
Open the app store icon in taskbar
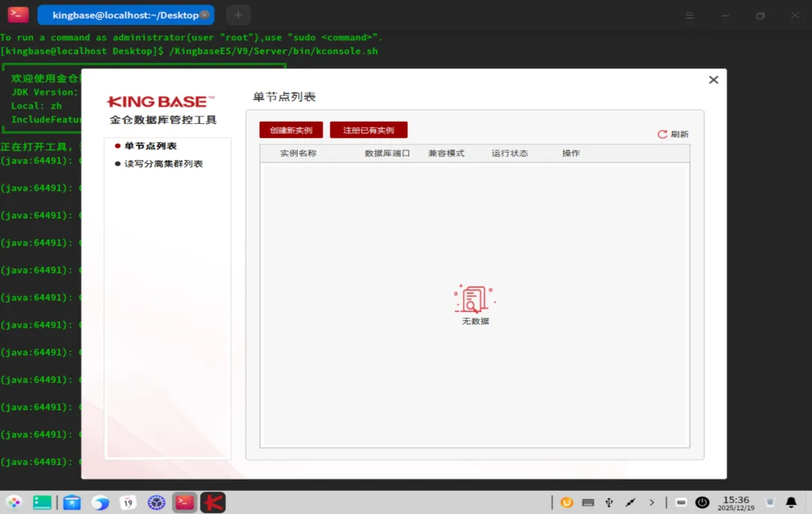tap(72, 502)
